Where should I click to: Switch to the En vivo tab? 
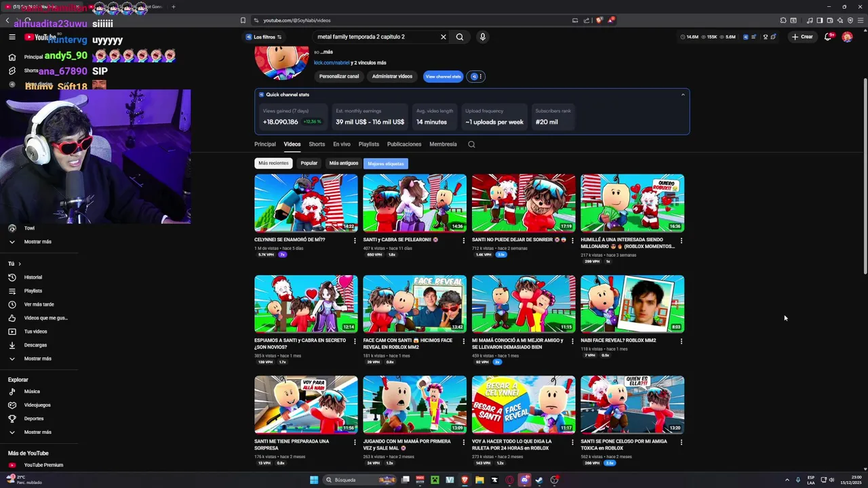tap(342, 144)
